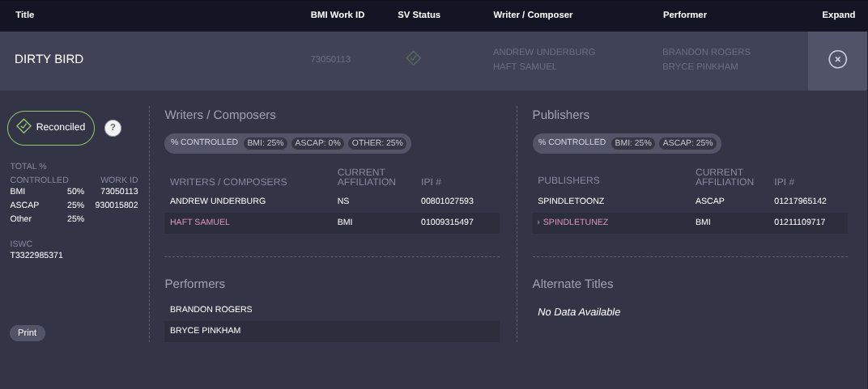Open the HAFT SAMUEL writer link
Screen dimensions: 868x389
coord(200,222)
